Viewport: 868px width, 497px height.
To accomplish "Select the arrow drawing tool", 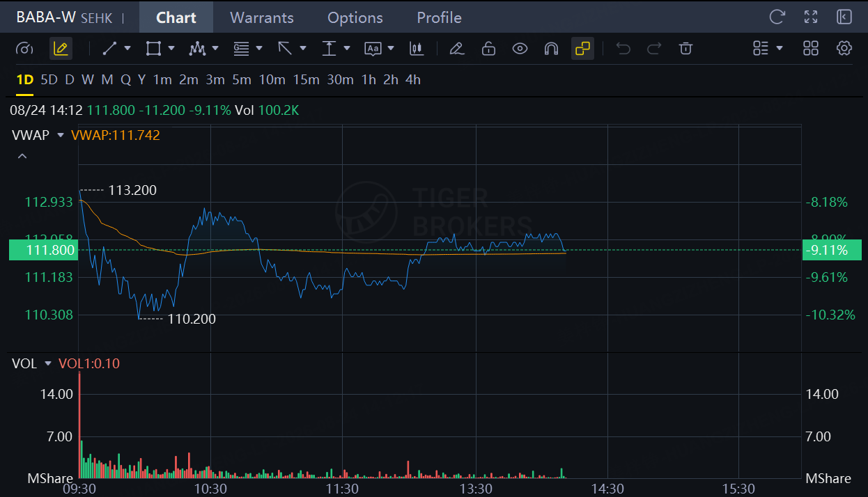I will pos(285,49).
